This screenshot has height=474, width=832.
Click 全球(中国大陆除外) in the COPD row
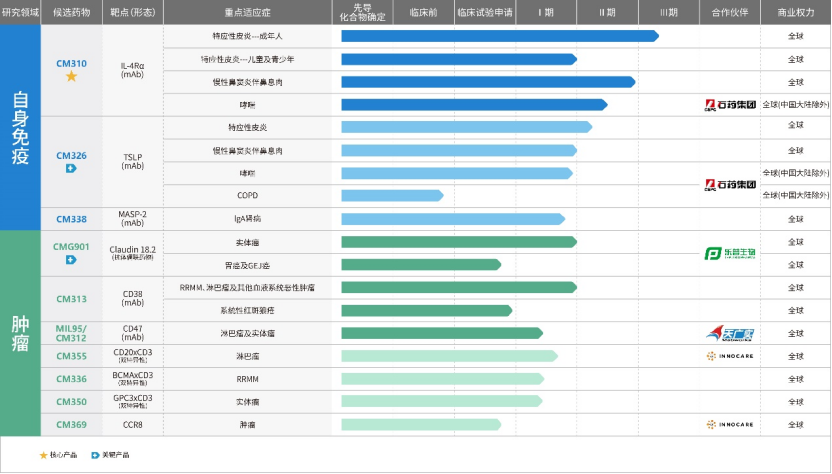coord(796,195)
